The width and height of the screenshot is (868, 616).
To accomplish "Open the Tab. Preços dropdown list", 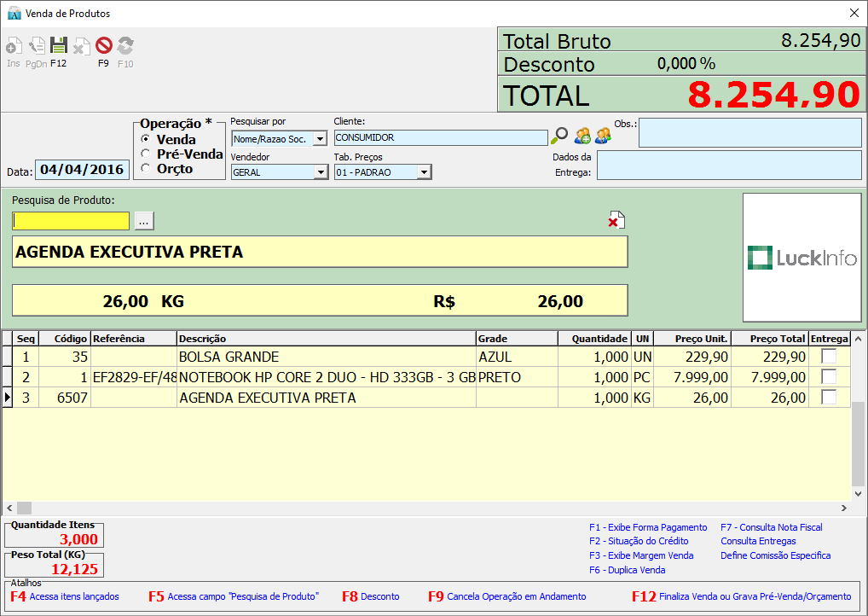I will (423, 172).
